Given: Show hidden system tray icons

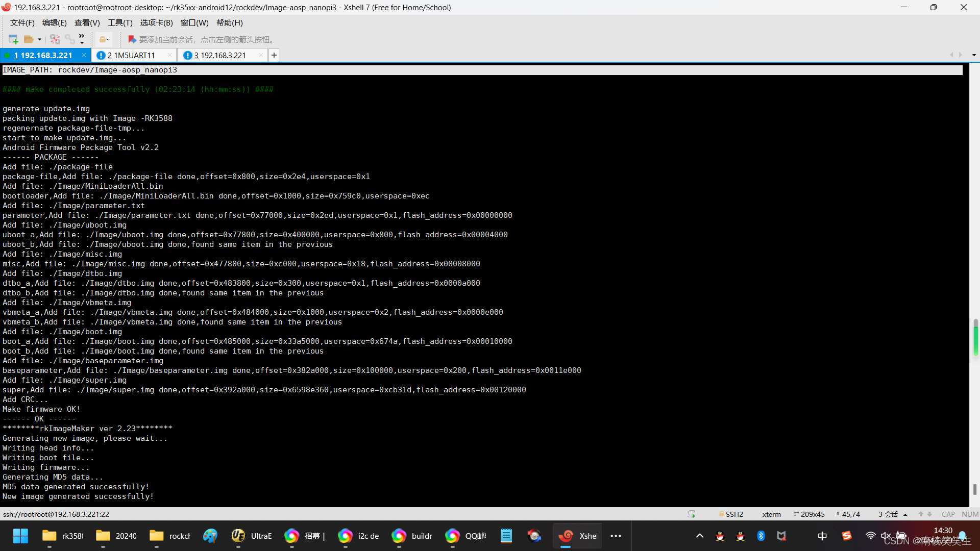Looking at the screenshot, I should [700, 536].
